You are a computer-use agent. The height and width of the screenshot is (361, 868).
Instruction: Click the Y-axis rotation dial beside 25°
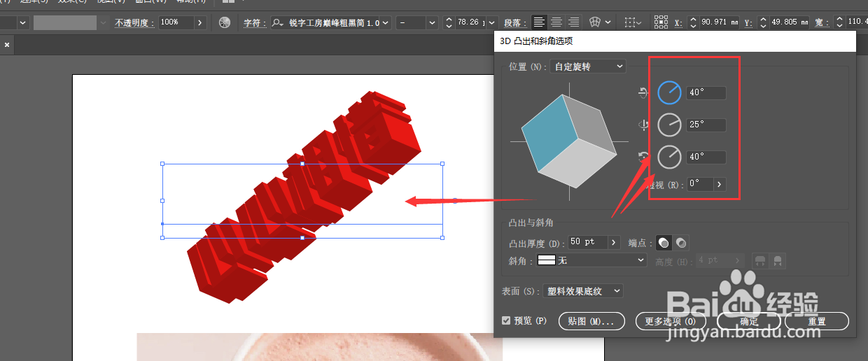[670, 125]
